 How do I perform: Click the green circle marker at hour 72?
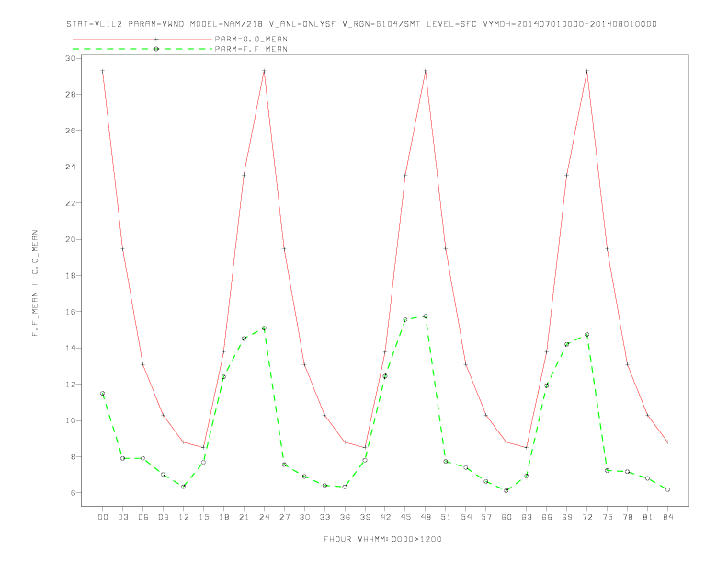tap(586, 335)
